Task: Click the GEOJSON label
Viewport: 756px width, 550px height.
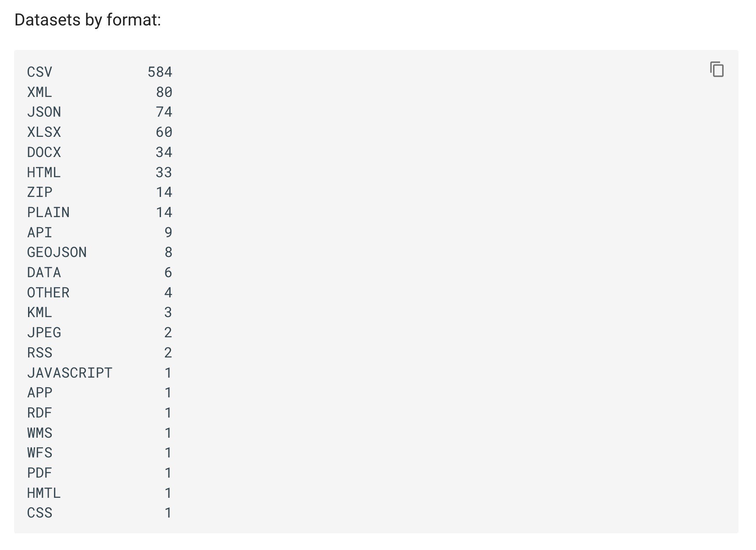Action: (x=57, y=252)
